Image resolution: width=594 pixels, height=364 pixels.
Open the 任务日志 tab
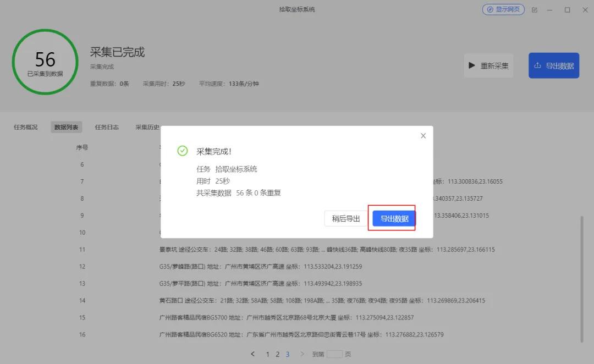(x=107, y=127)
